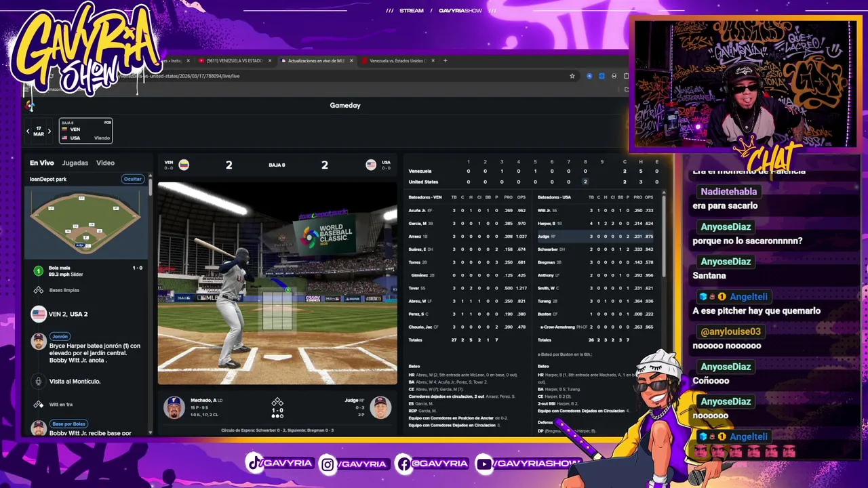
Task: Click the green pitch marker in strike zone
Action: [288, 289]
